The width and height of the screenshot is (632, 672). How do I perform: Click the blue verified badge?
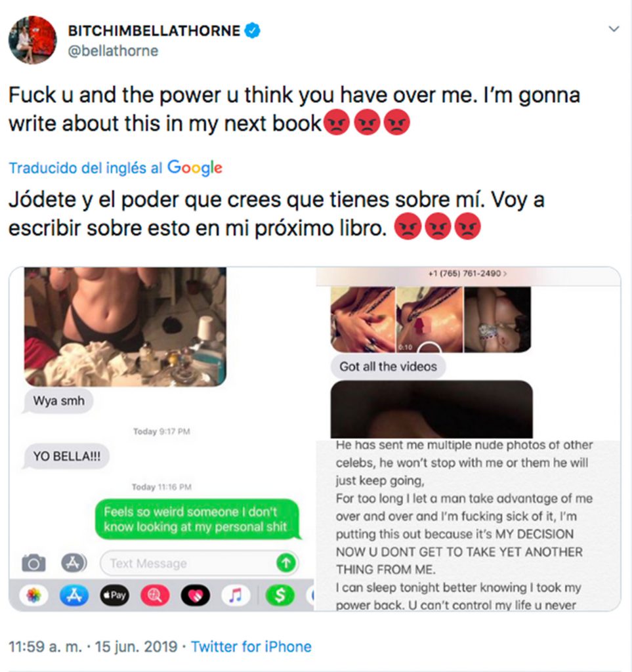pyautogui.click(x=253, y=31)
